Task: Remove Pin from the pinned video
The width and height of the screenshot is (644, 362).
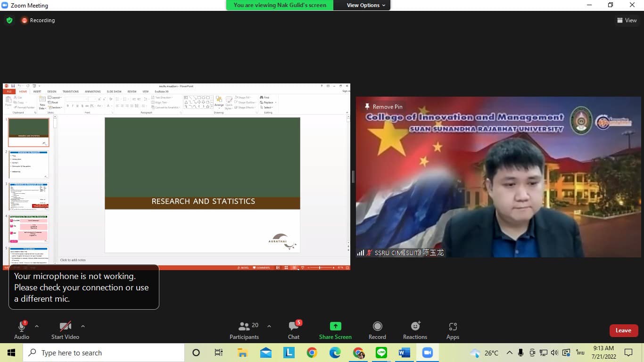Action: click(x=383, y=107)
